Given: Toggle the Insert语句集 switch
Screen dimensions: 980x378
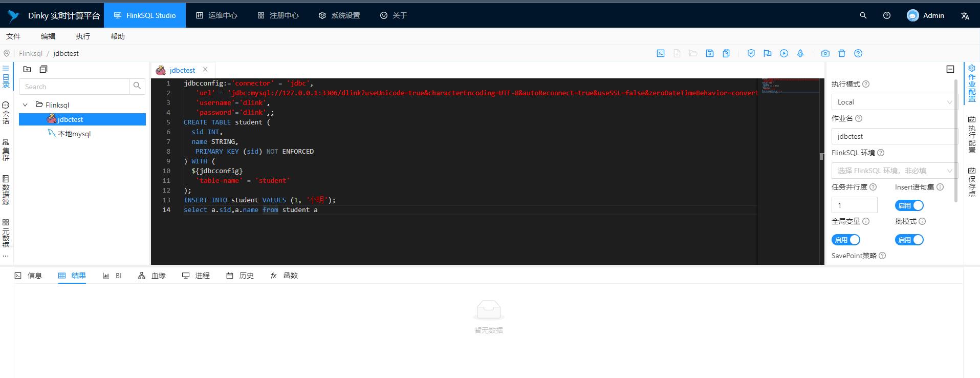Looking at the screenshot, I should coord(909,205).
